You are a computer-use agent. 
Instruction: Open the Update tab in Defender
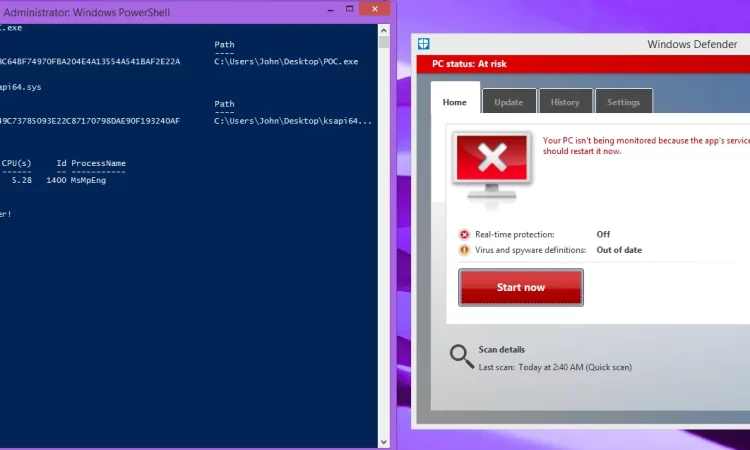pyautogui.click(x=508, y=102)
